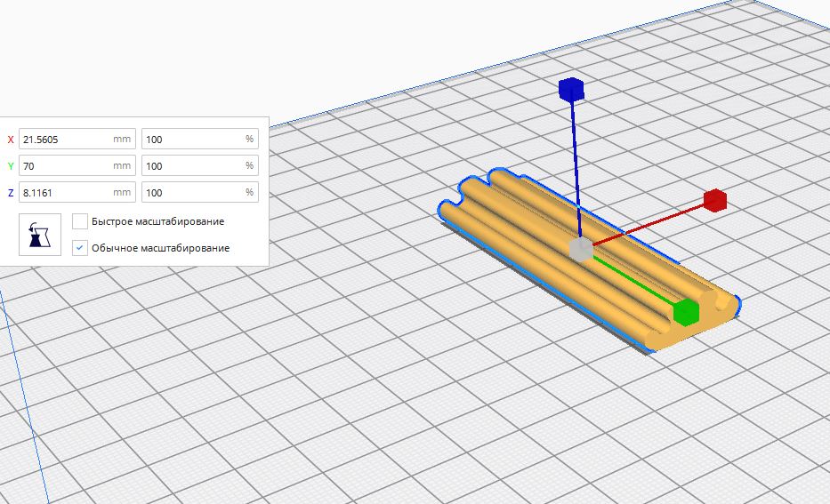Click the Быстрое масштабирование label text
This screenshot has height=504, width=830.
(x=157, y=221)
